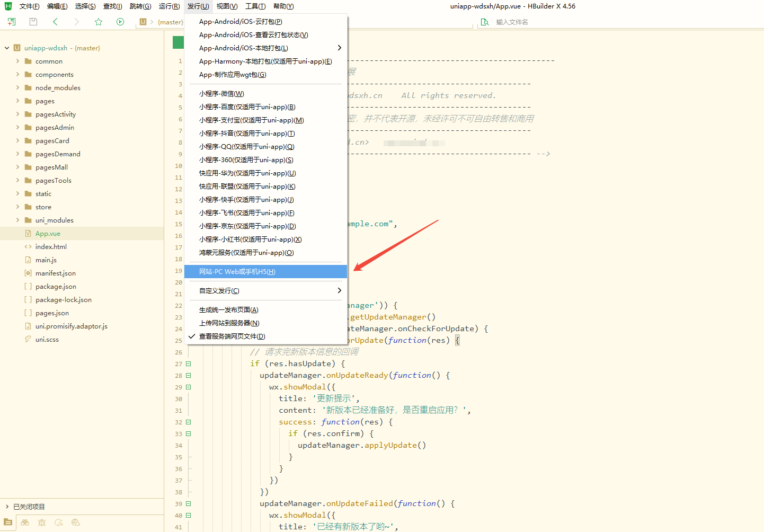Screen dimensions: 764x532
Task: Click the project icon in the breadcrumb
Action: [143, 22]
